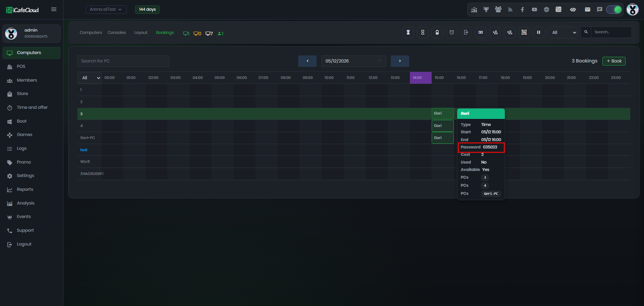
Task: Click the sign-out arrow toolbar button
Action: pyautogui.click(x=466, y=32)
